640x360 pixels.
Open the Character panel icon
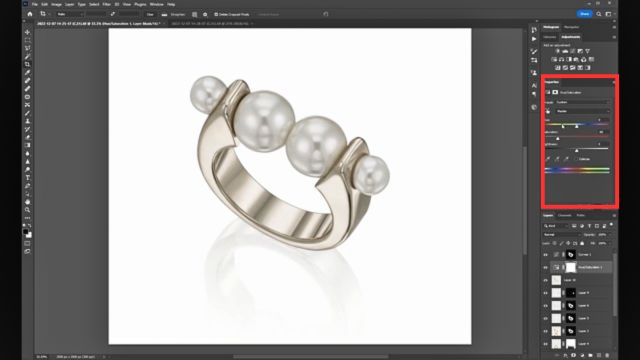(x=534, y=85)
